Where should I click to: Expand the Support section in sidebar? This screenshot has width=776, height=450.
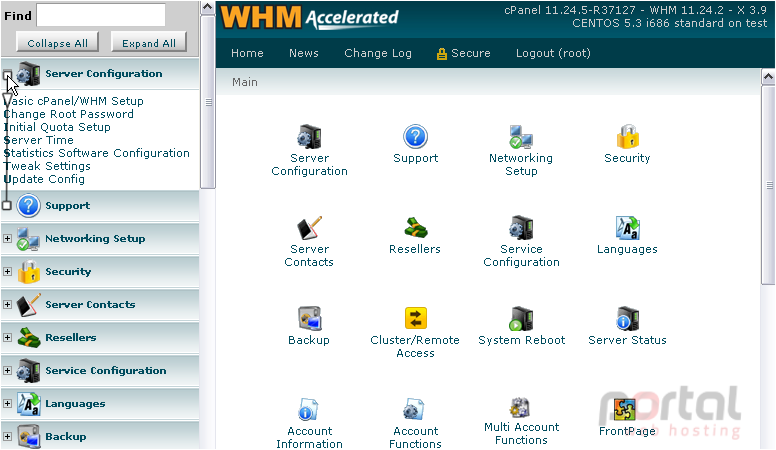click(x=7, y=205)
